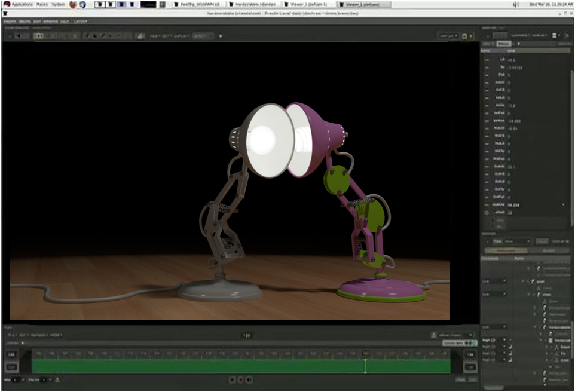Click the button below the timeline end frame
Image resolution: width=575 pixels, height=392 pixels.
[x=470, y=367]
